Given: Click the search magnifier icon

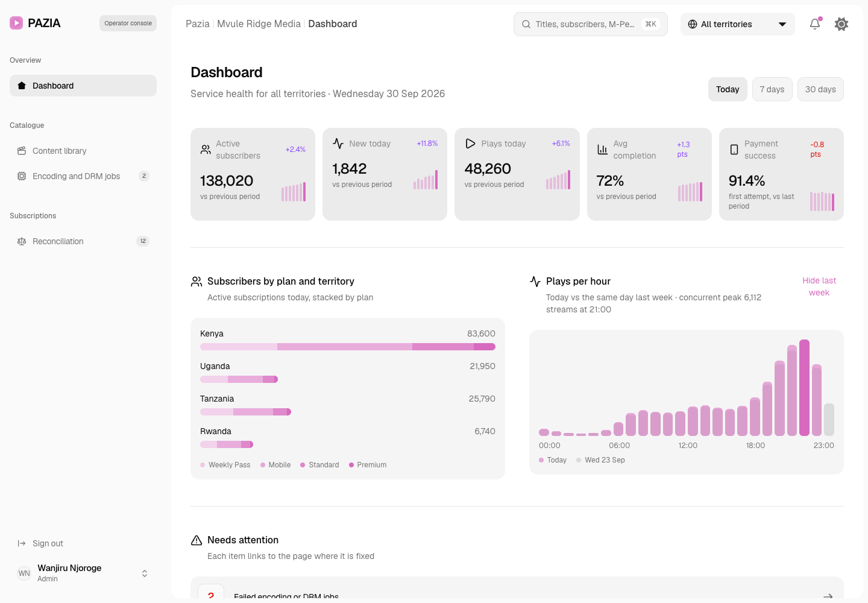Looking at the screenshot, I should [526, 24].
